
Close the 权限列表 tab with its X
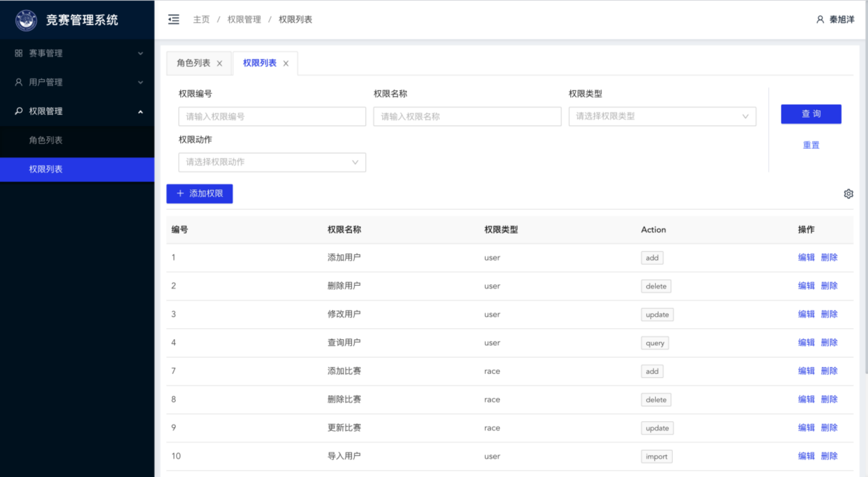286,63
